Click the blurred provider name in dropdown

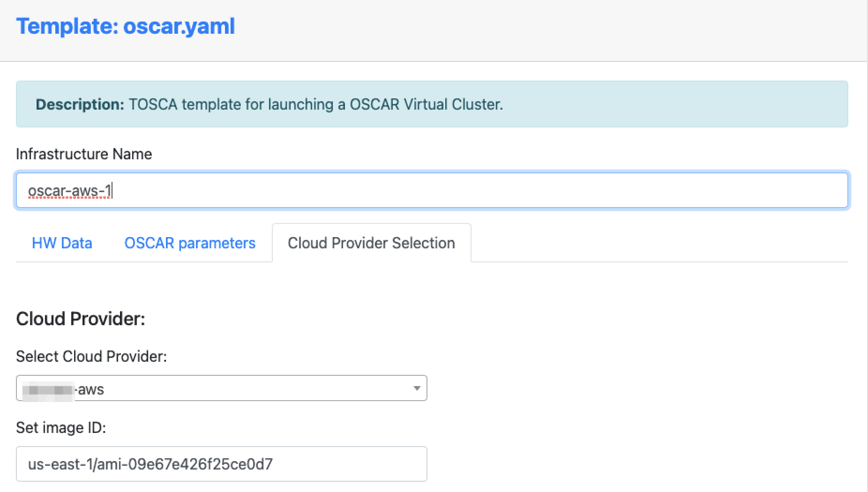click(x=49, y=389)
